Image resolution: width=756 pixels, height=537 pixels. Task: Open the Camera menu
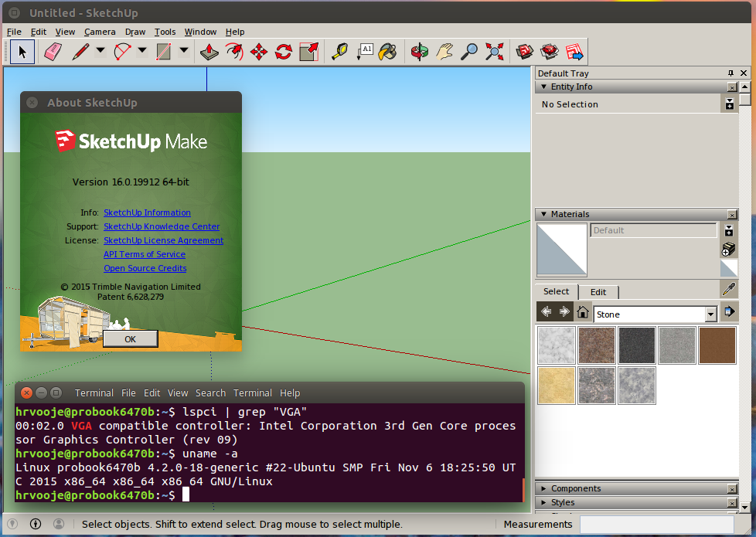pyautogui.click(x=100, y=32)
